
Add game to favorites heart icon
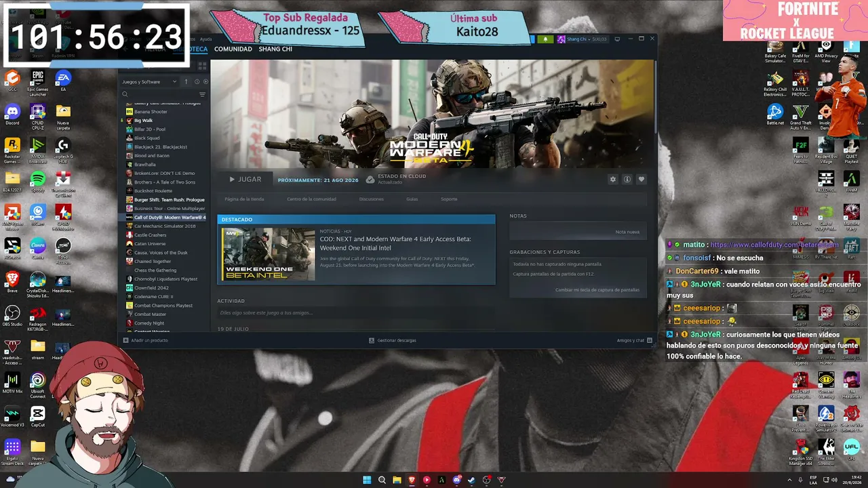point(641,180)
